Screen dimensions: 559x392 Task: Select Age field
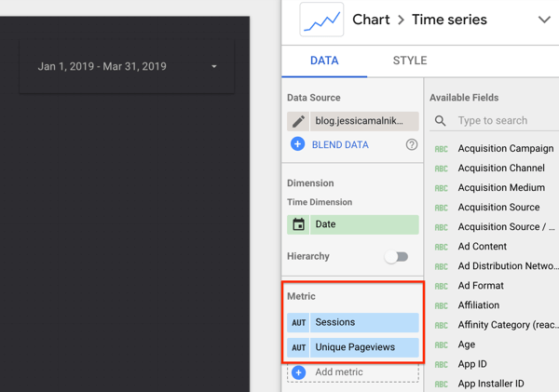click(467, 345)
